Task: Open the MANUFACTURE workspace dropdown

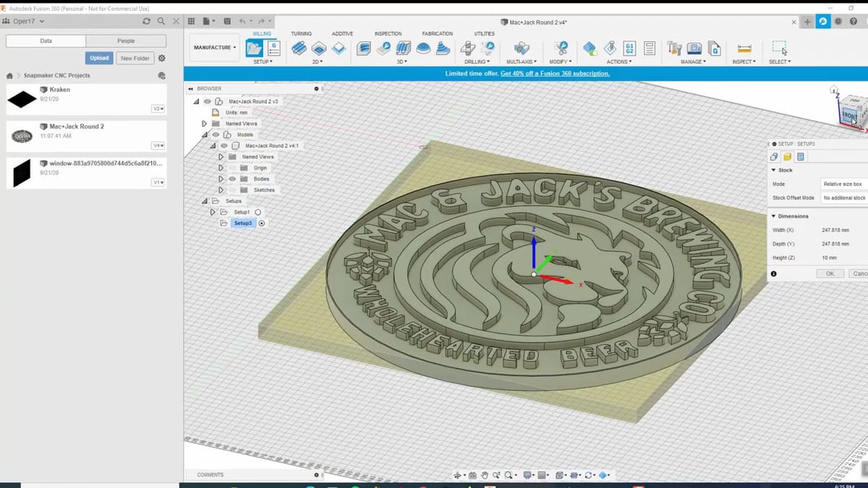Action: (215, 48)
